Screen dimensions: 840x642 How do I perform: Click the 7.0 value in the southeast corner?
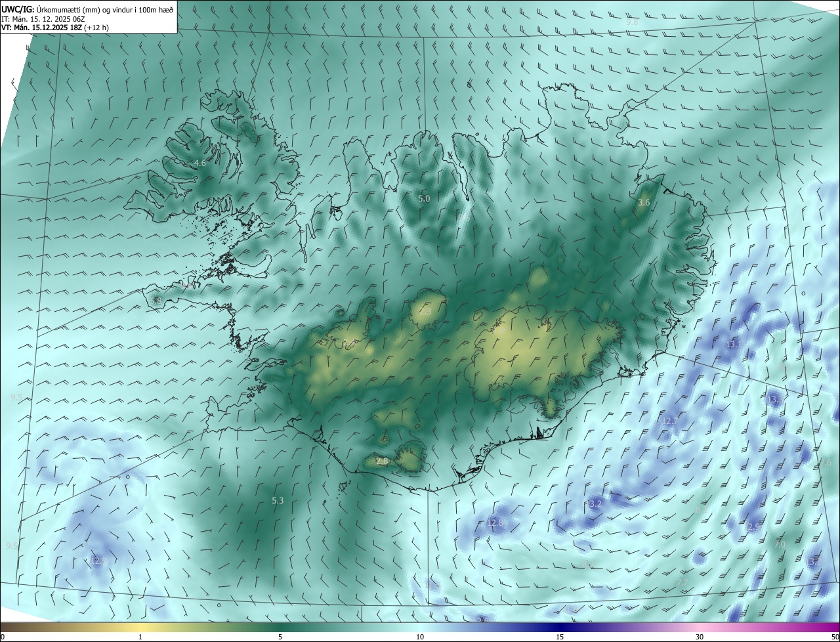click(x=780, y=545)
